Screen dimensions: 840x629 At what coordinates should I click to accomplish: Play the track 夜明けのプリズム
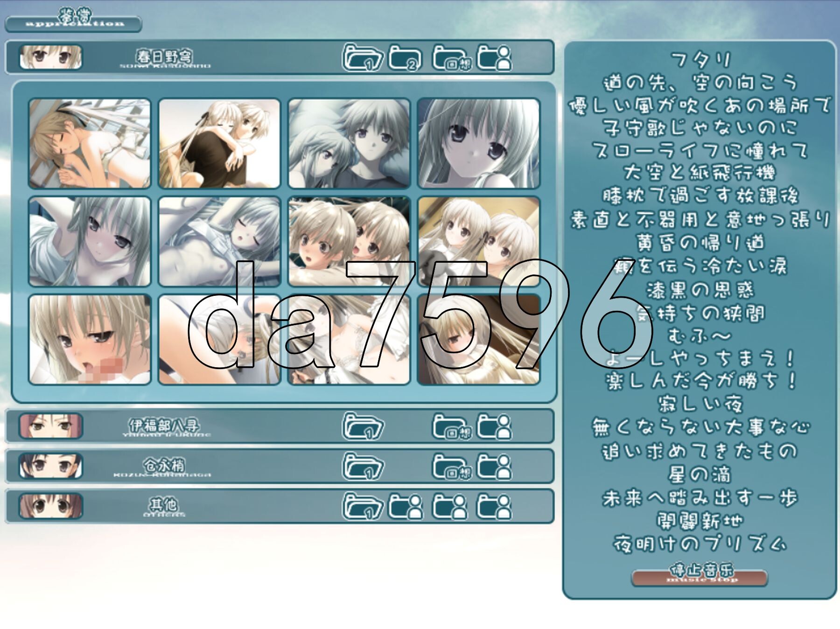(699, 544)
